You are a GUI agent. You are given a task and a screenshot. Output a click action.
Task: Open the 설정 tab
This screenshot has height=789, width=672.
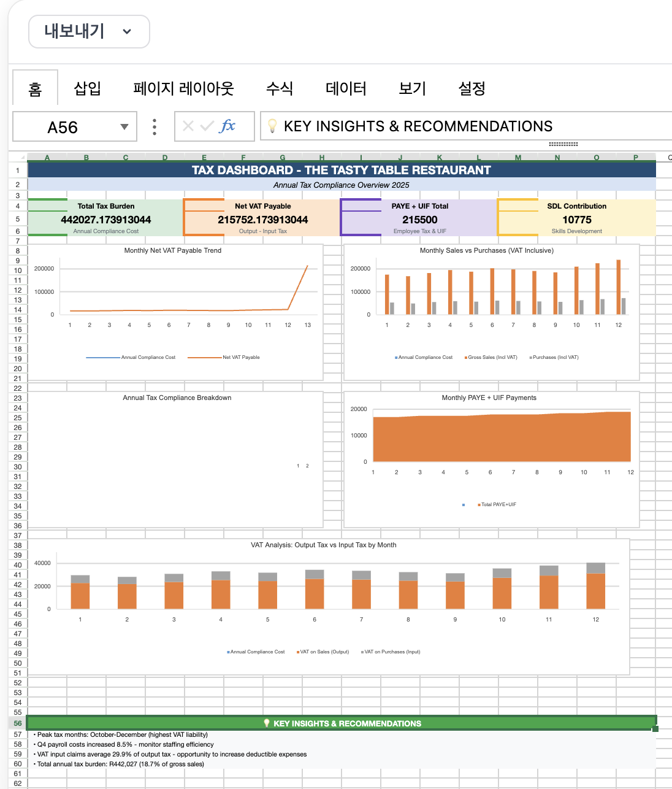tap(472, 88)
